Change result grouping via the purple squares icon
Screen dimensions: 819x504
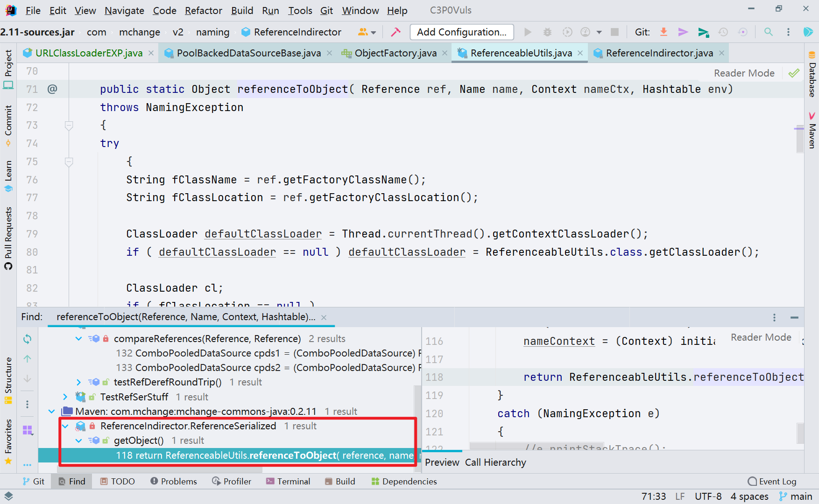(28, 431)
